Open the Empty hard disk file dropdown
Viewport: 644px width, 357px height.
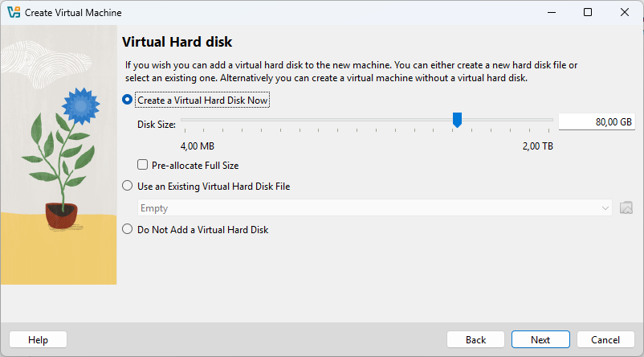[x=374, y=207]
